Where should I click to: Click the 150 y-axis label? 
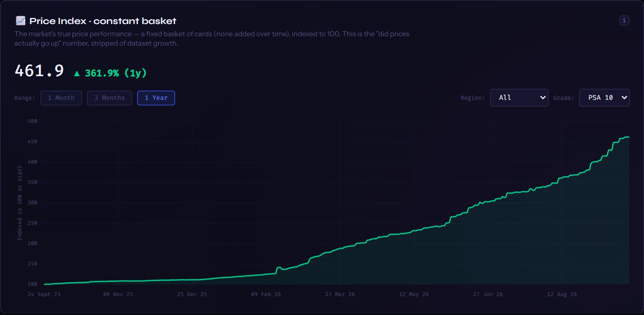[32, 264]
